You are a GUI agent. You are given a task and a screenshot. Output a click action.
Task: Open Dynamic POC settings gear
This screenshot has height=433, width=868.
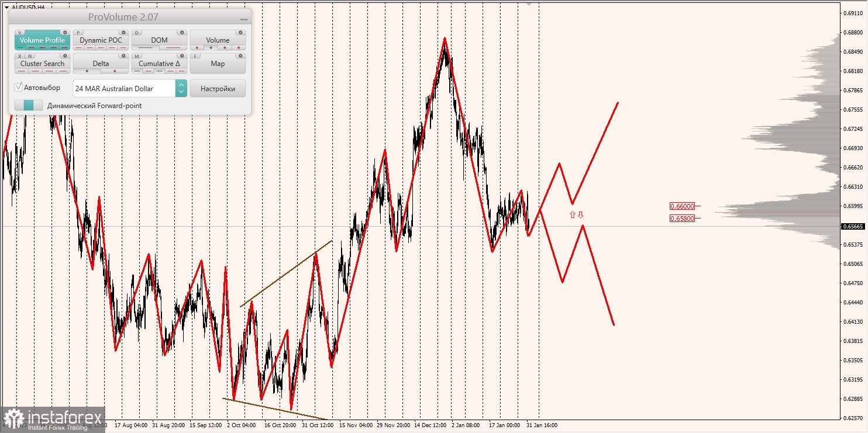click(x=123, y=32)
